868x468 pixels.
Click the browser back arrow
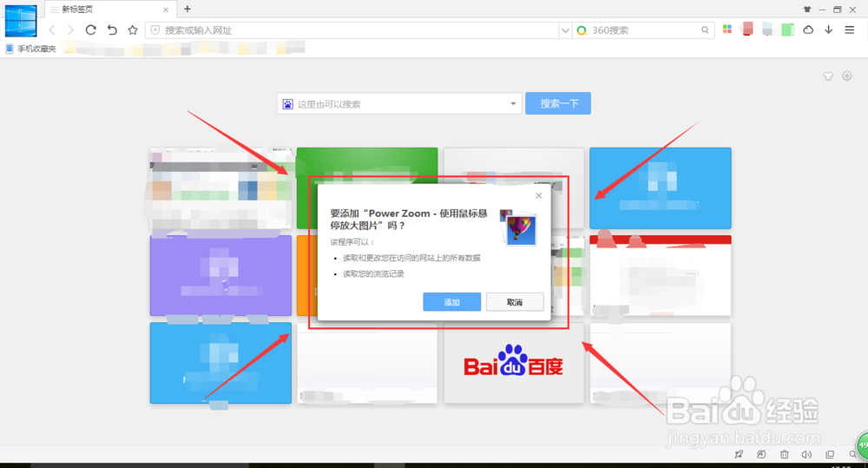[x=53, y=30]
